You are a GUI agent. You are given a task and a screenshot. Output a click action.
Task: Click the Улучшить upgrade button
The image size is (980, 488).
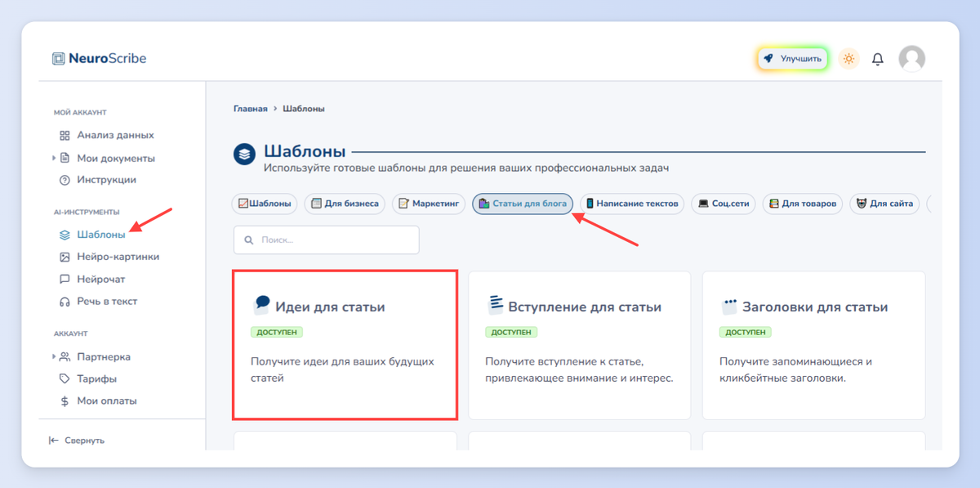pyautogui.click(x=792, y=59)
